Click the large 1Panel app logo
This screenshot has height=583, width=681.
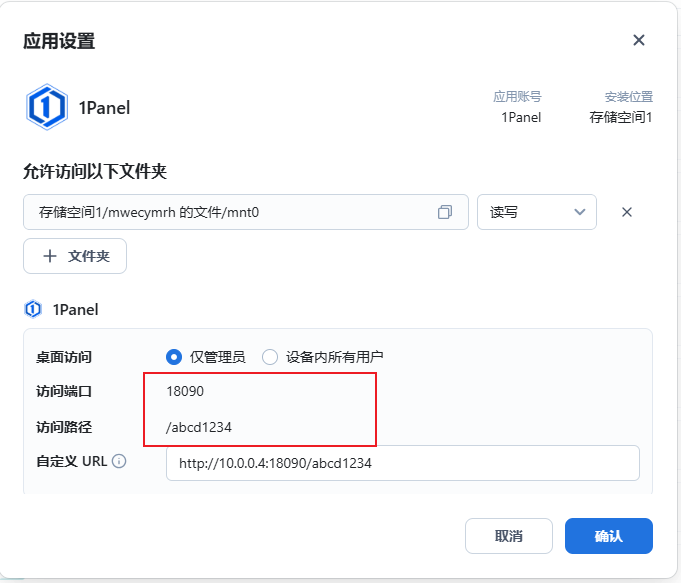[47, 107]
